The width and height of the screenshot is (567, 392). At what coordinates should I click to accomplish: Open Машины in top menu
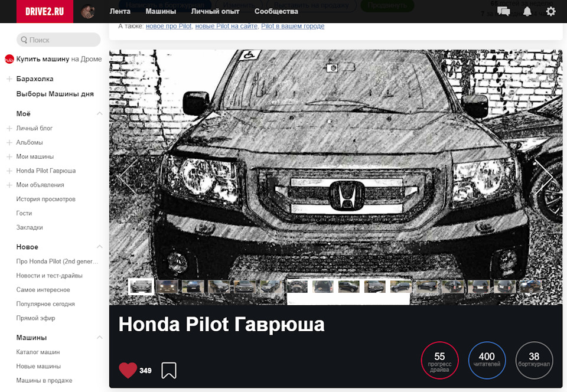[x=161, y=12]
